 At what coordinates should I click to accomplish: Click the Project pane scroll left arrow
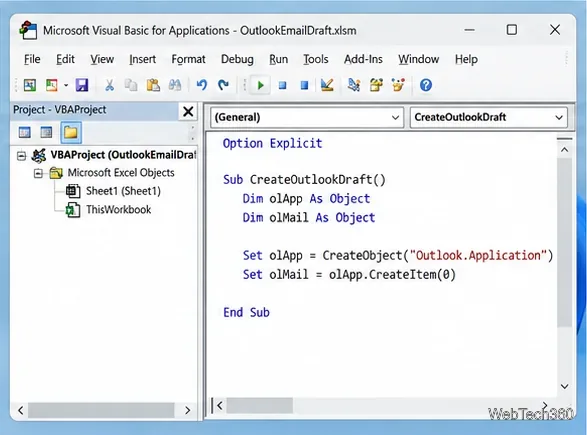tap(21, 410)
